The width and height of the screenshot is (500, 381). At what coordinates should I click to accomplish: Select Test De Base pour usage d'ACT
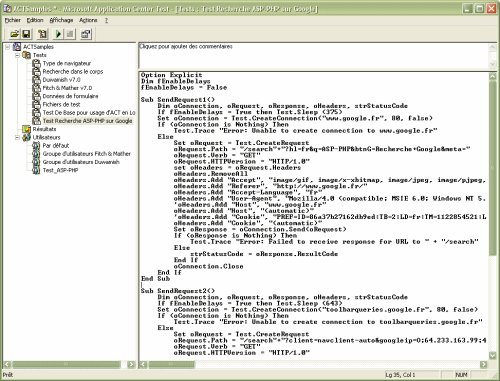pos(89,113)
